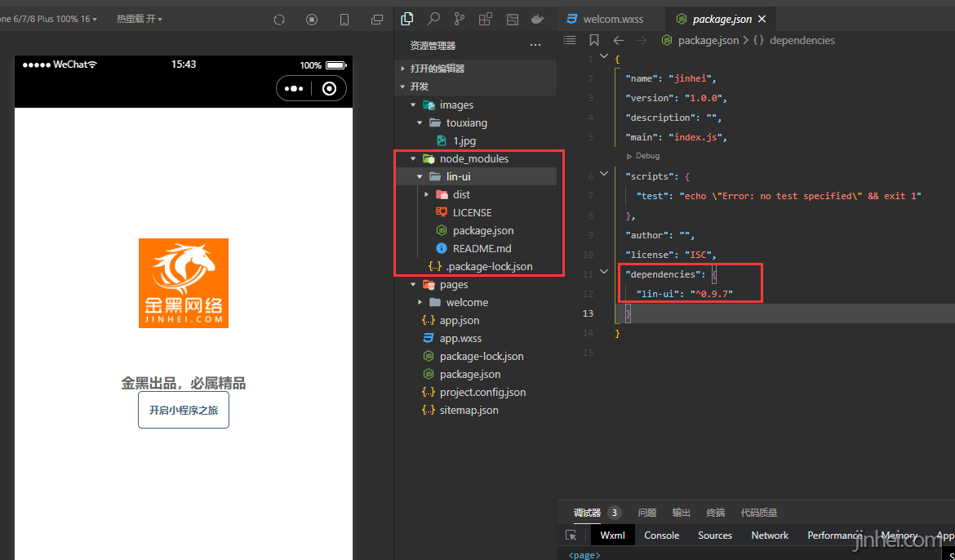Click the navigate back arrow
955x560 pixels.
coord(619,40)
